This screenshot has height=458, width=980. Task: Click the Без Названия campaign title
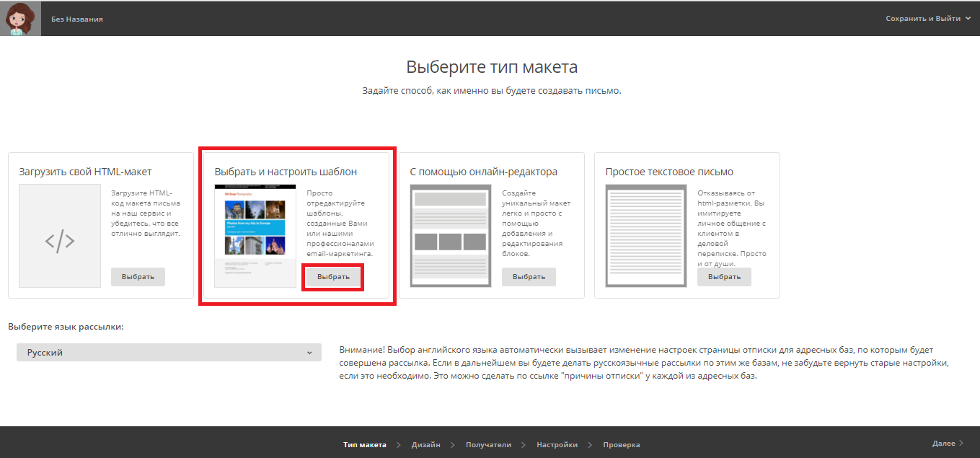pyautogui.click(x=77, y=19)
